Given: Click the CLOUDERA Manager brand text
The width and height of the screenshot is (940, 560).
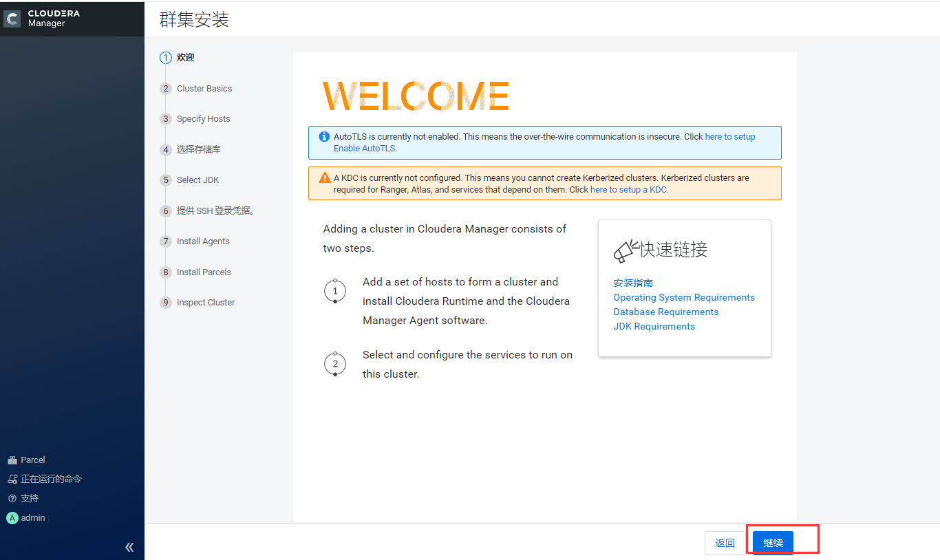Looking at the screenshot, I should point(54,19).
